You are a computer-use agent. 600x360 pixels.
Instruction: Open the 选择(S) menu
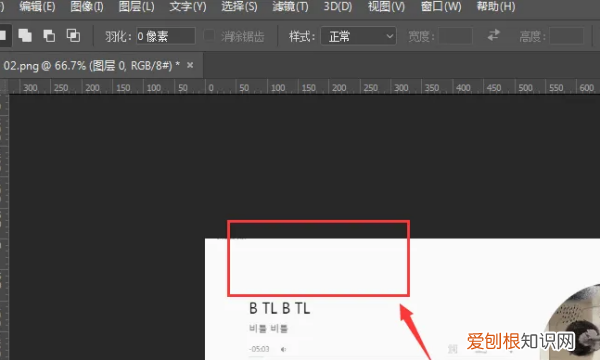(x=239, y=7)
